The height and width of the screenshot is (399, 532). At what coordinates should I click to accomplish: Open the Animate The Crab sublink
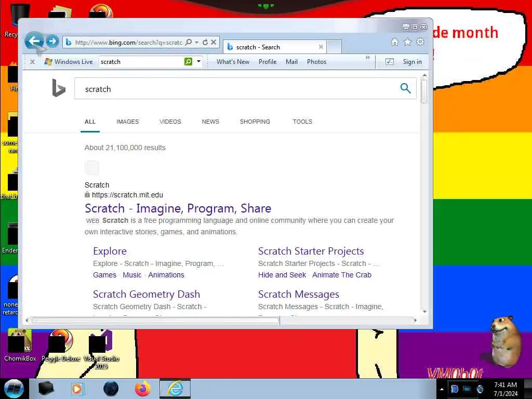pos(342,275)
